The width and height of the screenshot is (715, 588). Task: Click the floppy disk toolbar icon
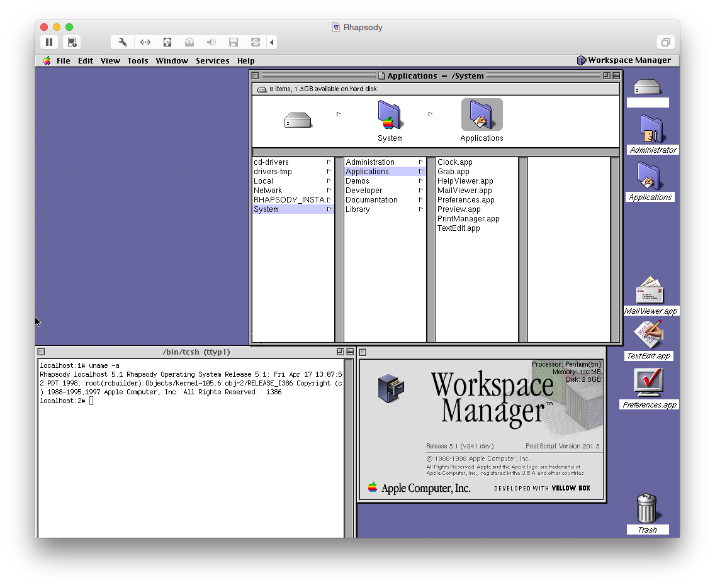point(234,42)
